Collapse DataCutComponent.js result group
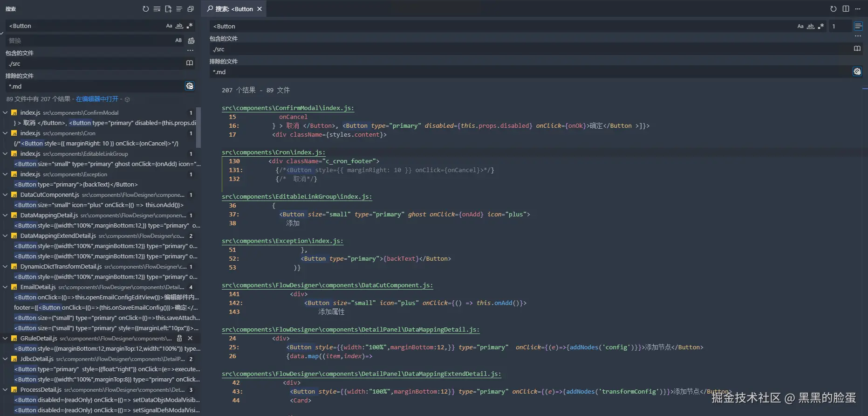Screen dimensions: 868x416 coord(5,194)
